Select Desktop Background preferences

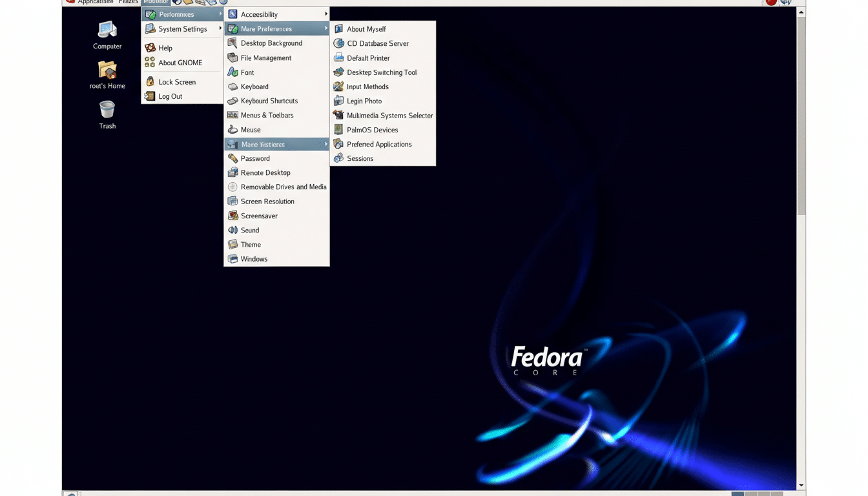[x=271, y=43]
